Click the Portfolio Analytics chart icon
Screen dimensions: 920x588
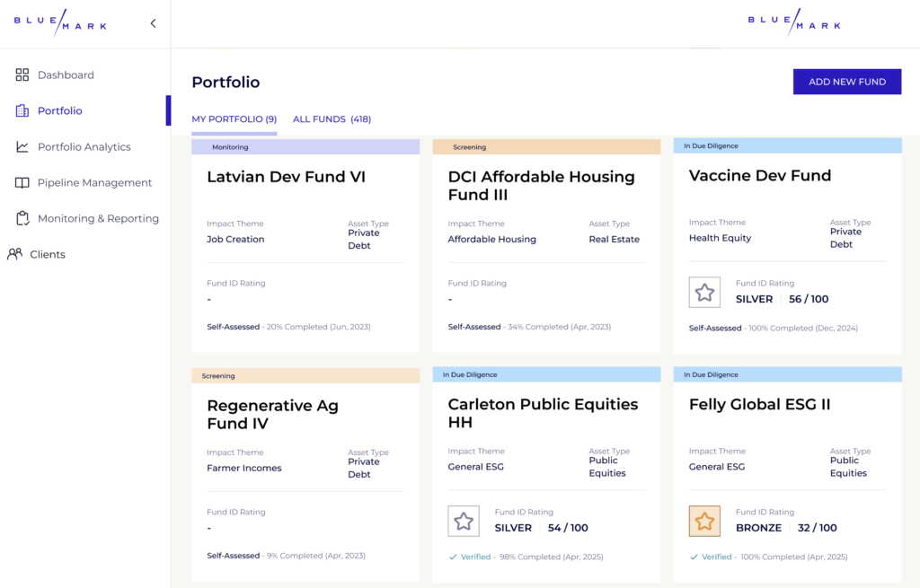click(22, 147)
